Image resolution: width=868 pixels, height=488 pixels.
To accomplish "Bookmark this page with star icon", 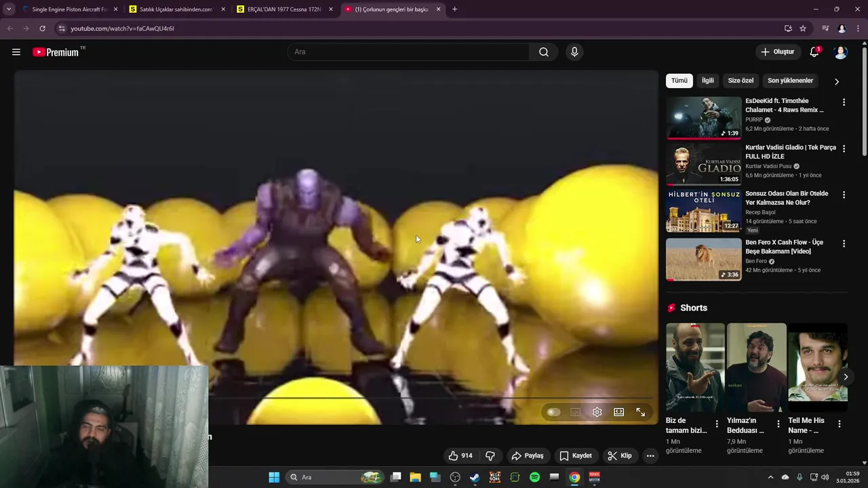I will click(803, 28).
